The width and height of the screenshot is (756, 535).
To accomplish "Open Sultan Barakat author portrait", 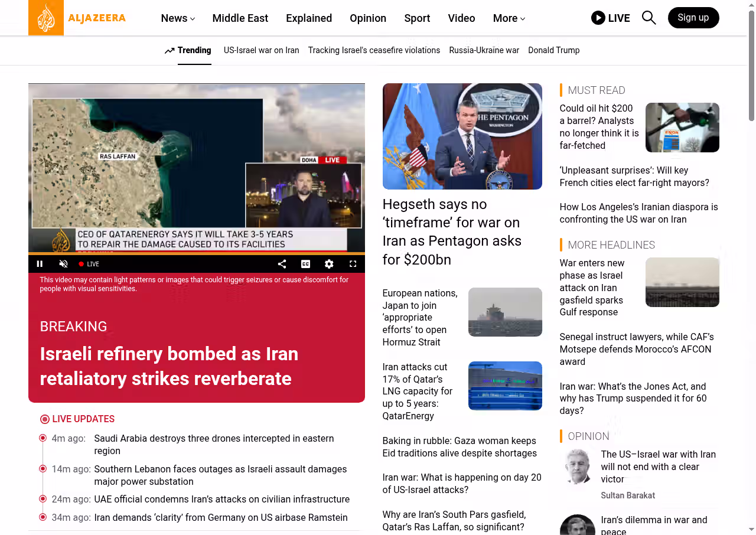I will click(577, 467).
